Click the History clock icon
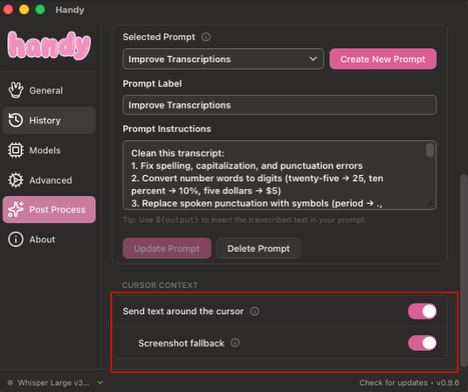Viewport: 468px width, 392px height. [16, 120]
